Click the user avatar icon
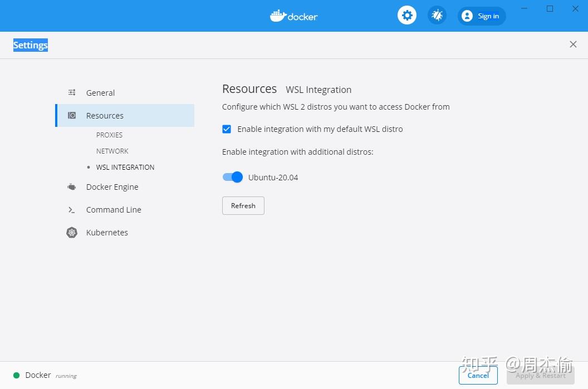Screen dimensions: 588x389 point(467,16)
